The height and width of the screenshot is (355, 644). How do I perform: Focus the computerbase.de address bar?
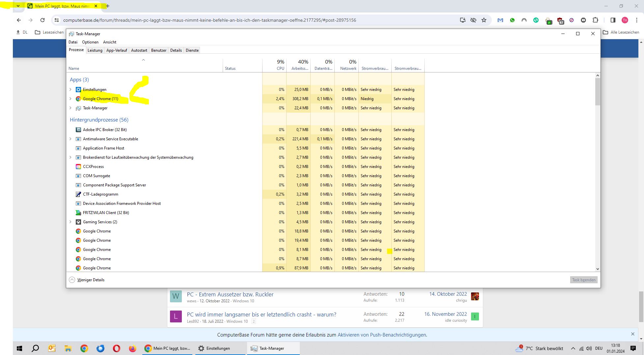click(x=210, y=20)
